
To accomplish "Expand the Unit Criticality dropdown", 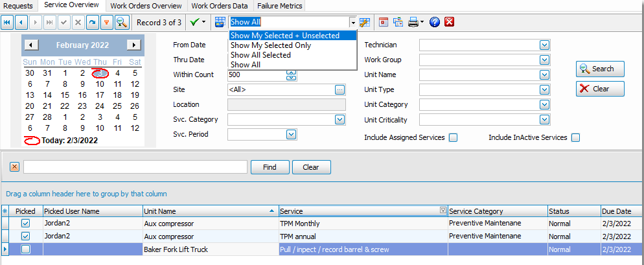I will click(x=544, y=120).
